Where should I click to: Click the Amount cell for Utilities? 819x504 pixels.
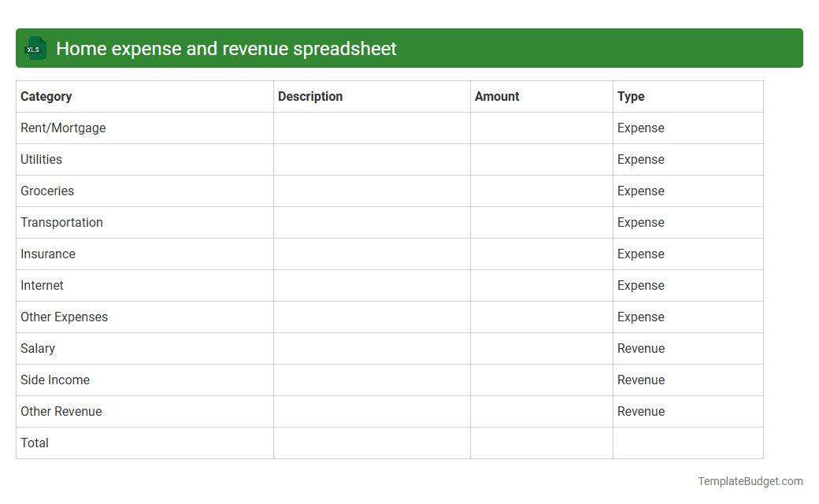click(540, 159)
